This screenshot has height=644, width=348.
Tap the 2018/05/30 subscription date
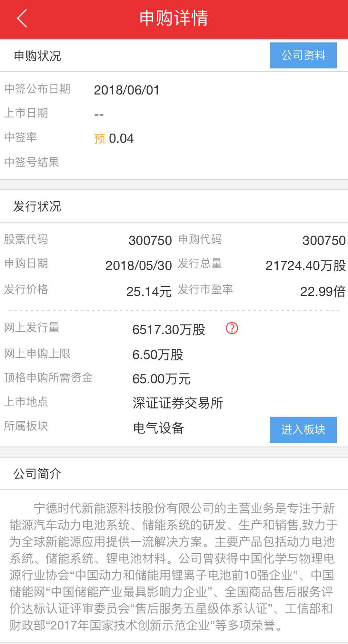pos(139,266)
